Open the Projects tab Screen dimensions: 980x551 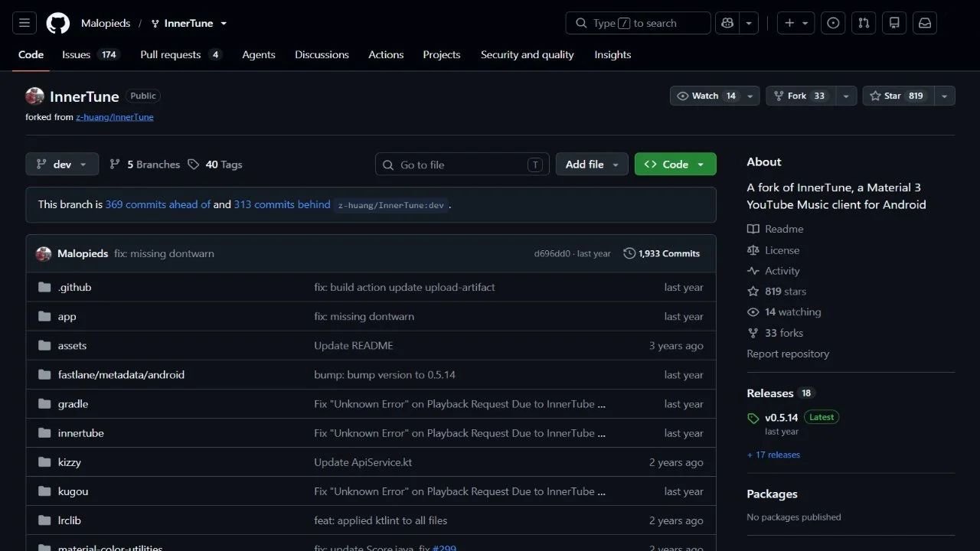[442, 54]
